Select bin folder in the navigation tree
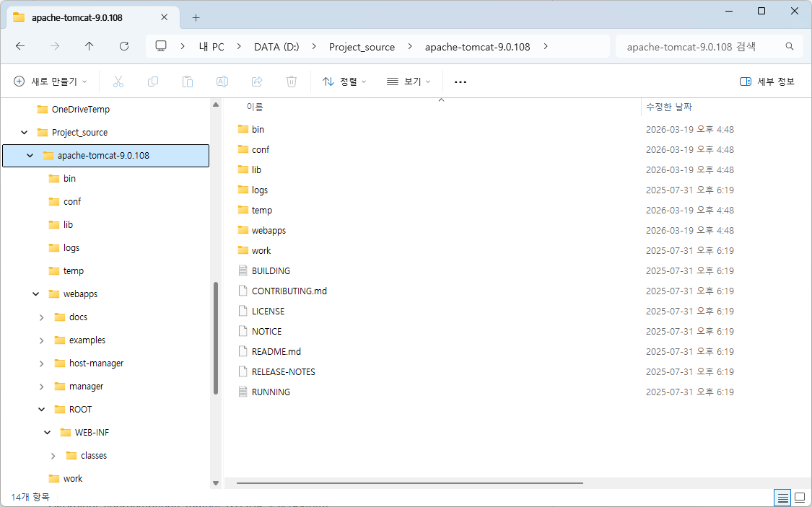Screen dimensions: 812x507 69,178
